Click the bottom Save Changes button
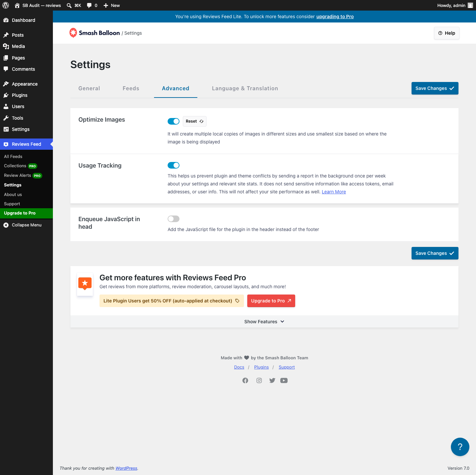The image size is (476, 475). [x=435, y=253]
